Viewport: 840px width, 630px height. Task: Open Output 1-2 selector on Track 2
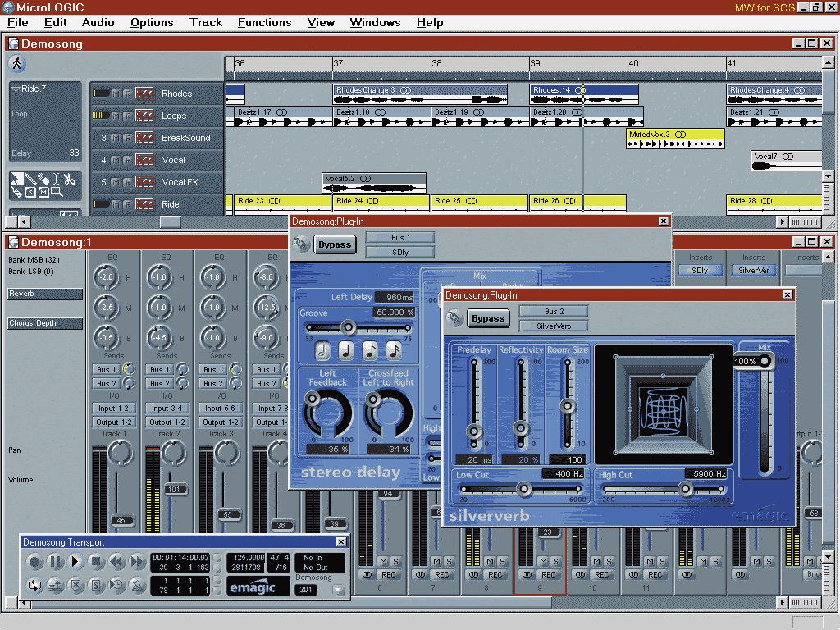tap(167, 422)
